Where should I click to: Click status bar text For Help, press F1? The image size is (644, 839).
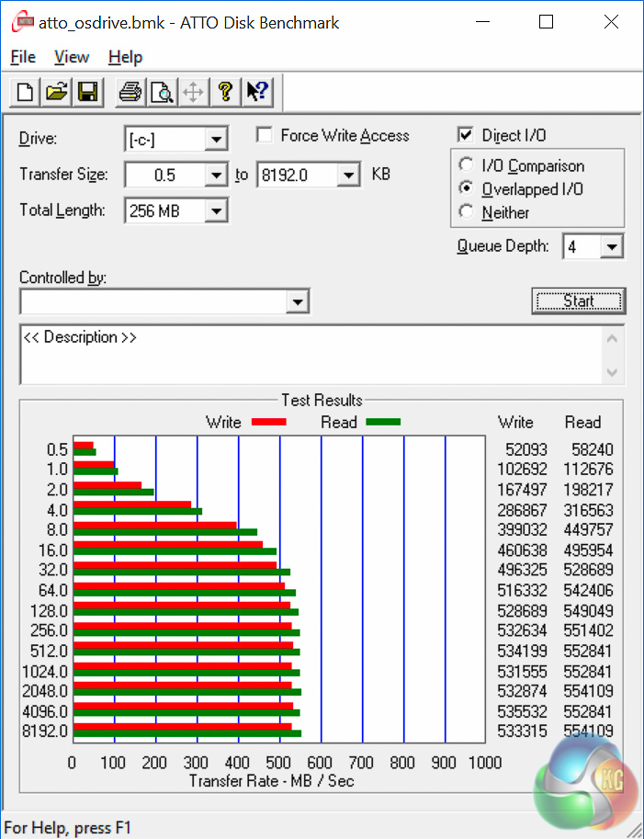67,828
